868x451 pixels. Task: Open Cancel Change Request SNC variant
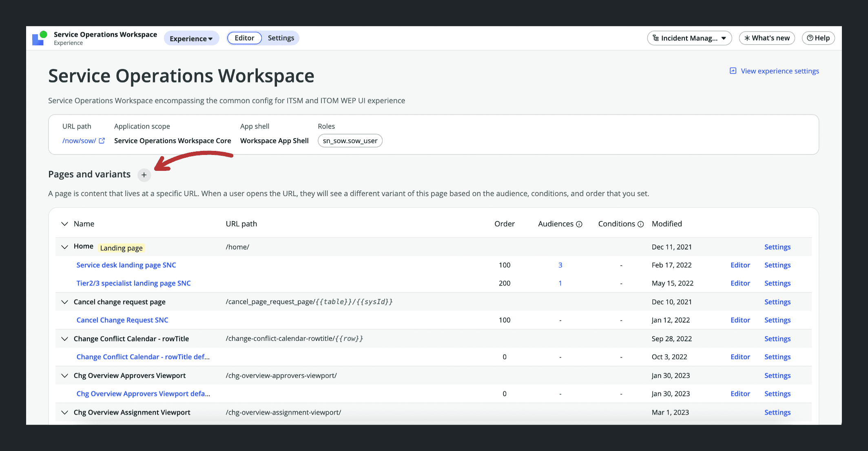[122, 320]
